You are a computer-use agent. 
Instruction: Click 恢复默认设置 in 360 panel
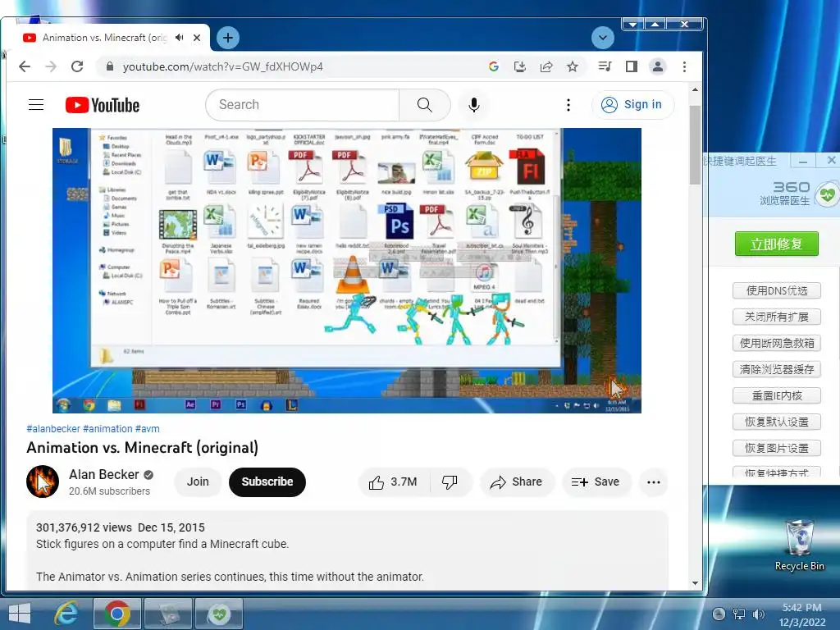click(776, 422)
